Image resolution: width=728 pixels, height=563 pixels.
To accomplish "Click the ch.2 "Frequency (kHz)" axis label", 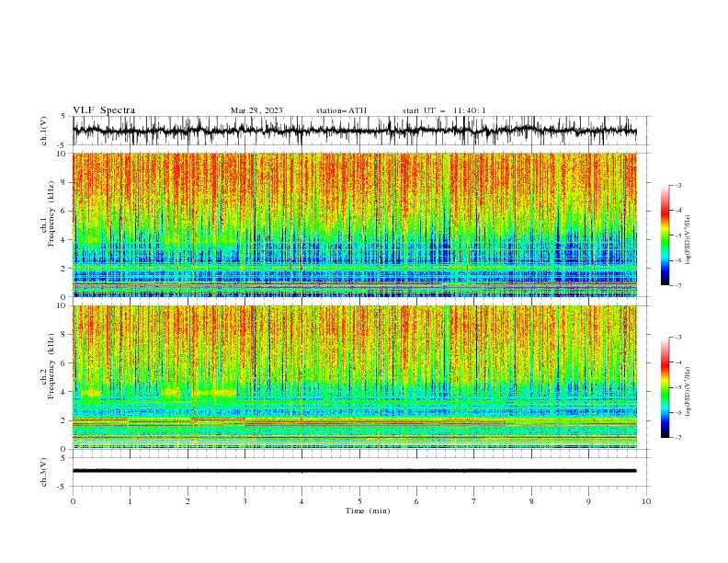I will coord(51,366).
